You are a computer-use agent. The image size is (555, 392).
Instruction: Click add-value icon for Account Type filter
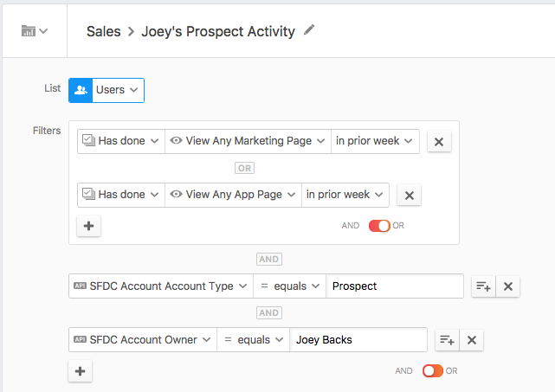[482, 286]
